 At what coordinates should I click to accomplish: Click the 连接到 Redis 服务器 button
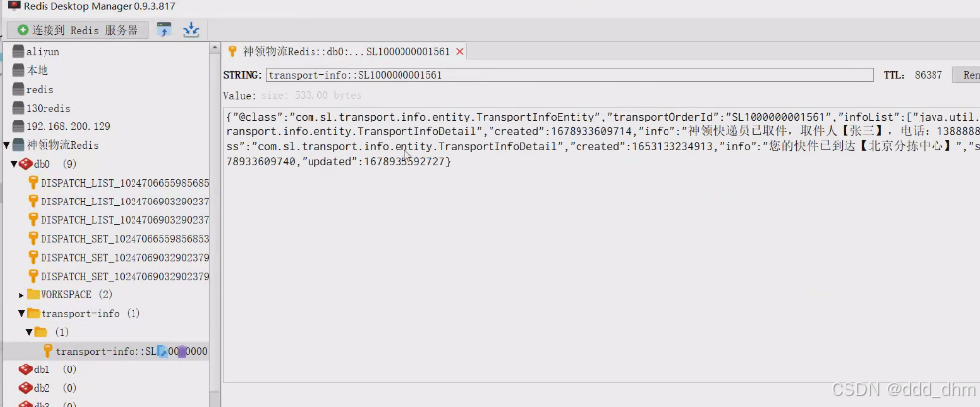point(78,30)
